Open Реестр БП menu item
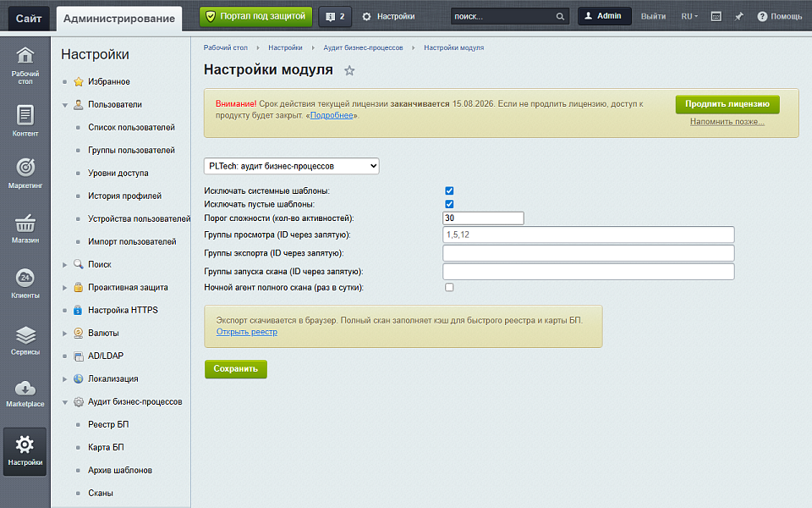Viewport: 812px width, 508px height. coord(108,424)
